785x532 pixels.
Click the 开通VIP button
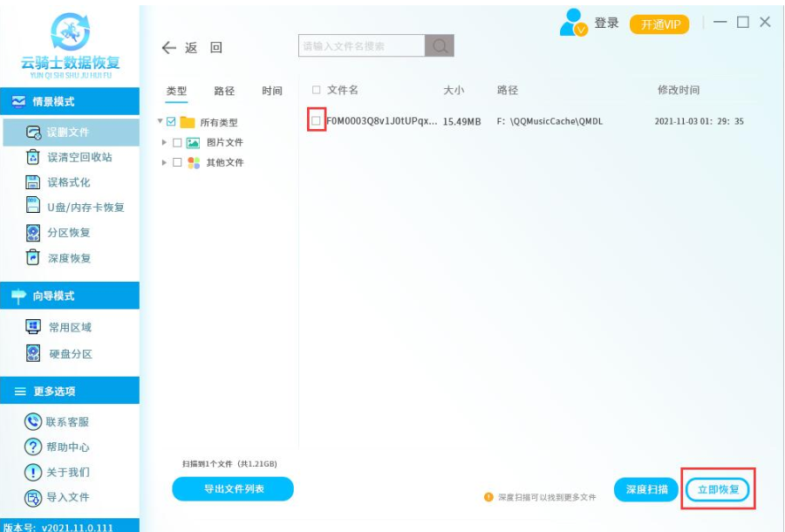pos(659,24)
